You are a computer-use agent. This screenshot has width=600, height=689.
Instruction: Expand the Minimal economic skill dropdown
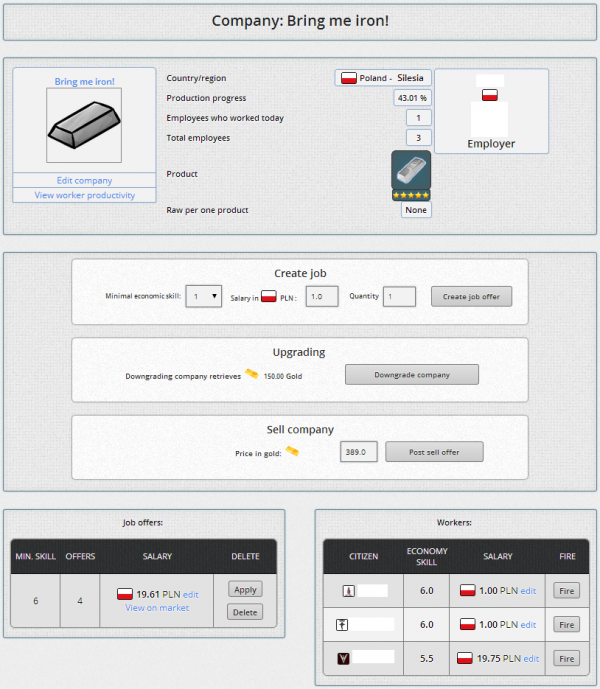pos(204,296)
